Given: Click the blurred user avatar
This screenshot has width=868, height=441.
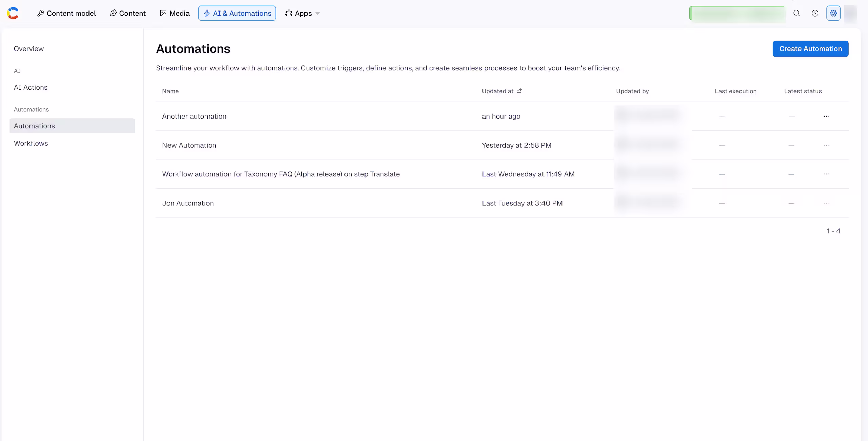Looking at the screenshot, I should tap(850, 14).
